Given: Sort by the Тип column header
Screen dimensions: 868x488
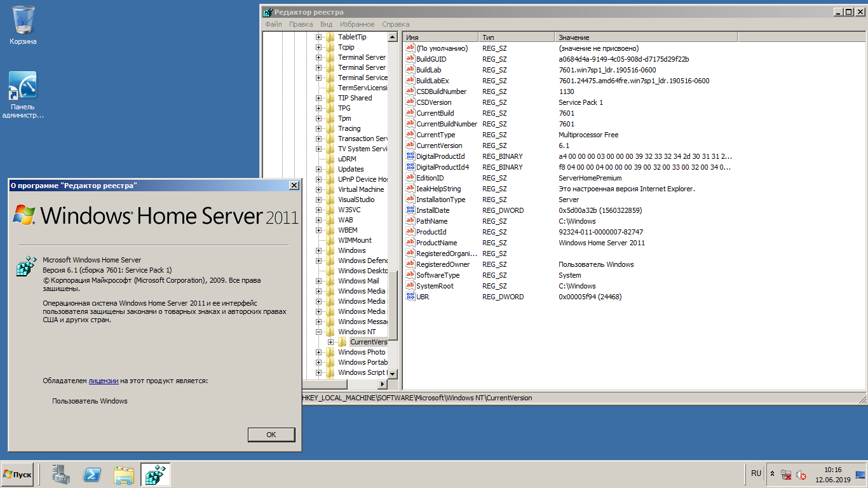Looking at the screenshot, I should pyautogui.click(x=517, y=37).
